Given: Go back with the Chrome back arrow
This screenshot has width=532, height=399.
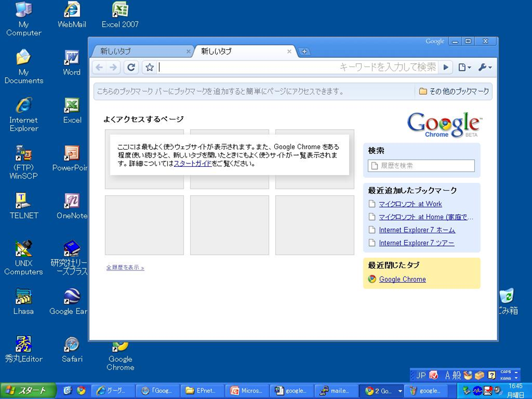Looking at the screenshot, I should 99,68.
